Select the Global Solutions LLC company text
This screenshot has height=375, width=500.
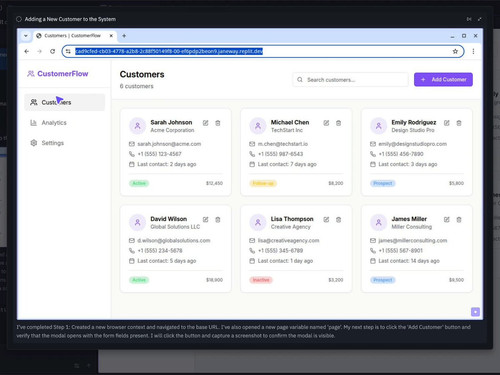(x=175, y=227)
